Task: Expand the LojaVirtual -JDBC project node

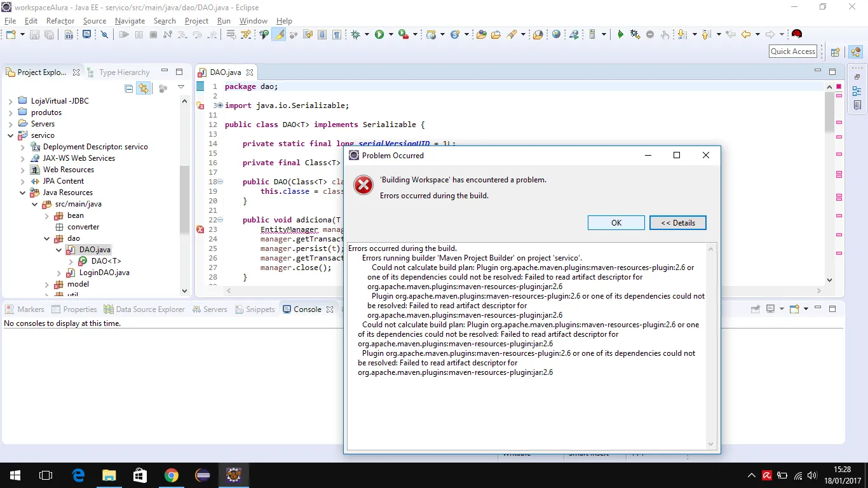Action: pyautogui.click(x=11, y=101)
